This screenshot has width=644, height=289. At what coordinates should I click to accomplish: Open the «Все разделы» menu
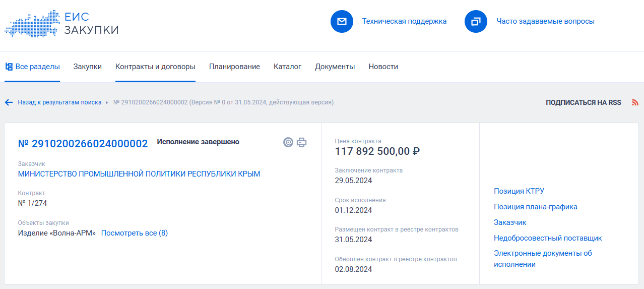click(x=32, y=67)
